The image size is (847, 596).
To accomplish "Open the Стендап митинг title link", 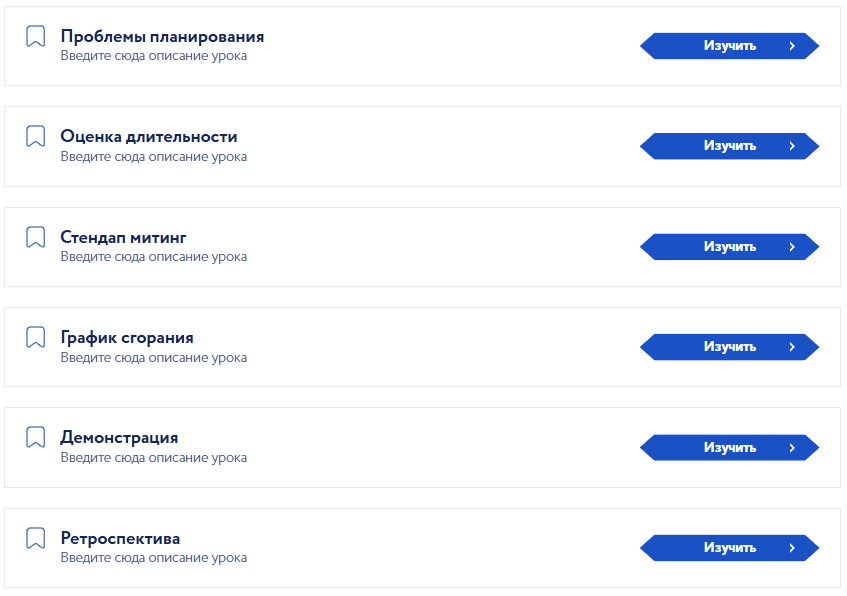I will click(x=123, y=237).
